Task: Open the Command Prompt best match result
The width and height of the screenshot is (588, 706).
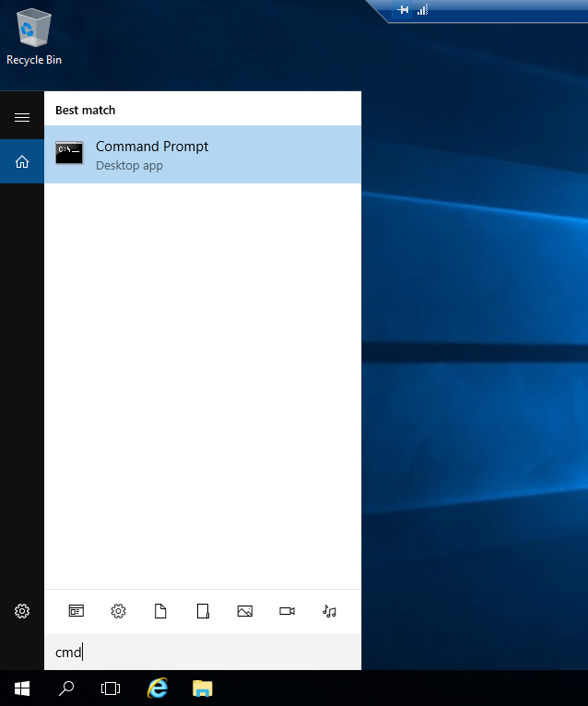Action: (x=203, y=155)
